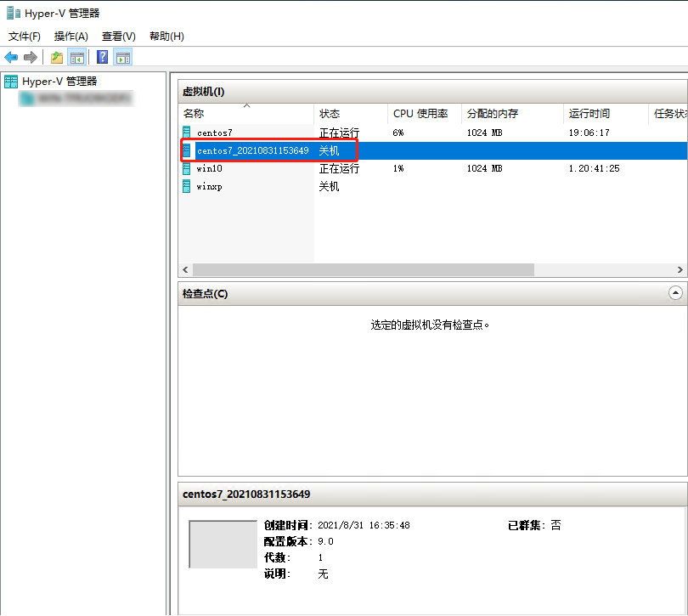
Task: Click the centos7_20210831153649 VM icon
Action: point(187,150)
